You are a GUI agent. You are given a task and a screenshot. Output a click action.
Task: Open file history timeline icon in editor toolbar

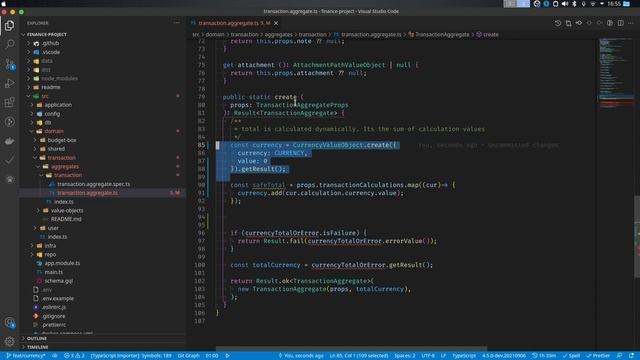558,23
